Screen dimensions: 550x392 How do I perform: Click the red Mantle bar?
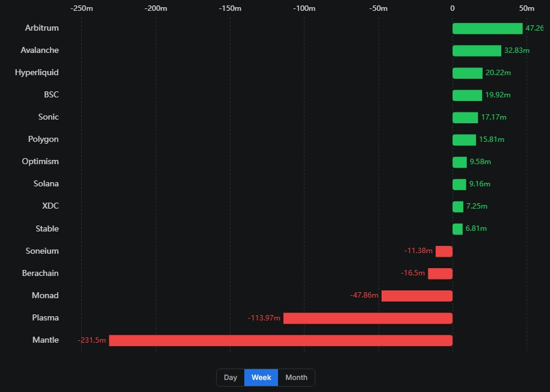[x=280, y=340]
